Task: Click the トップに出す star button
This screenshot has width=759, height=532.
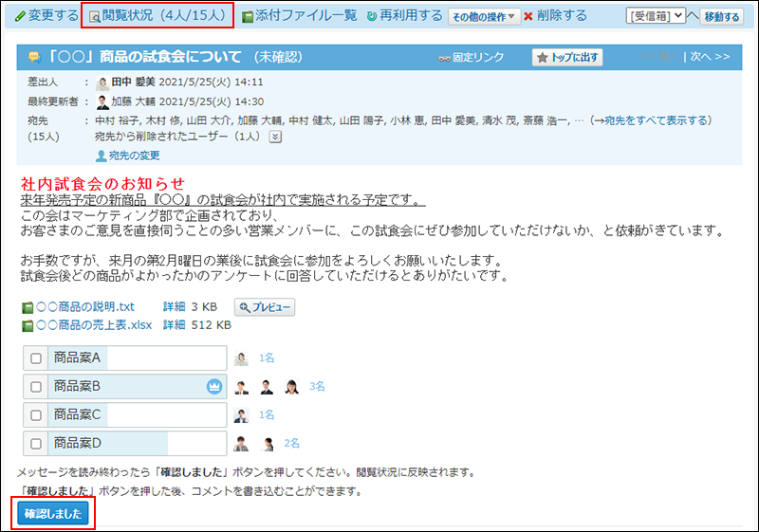Action: [567, 58]
